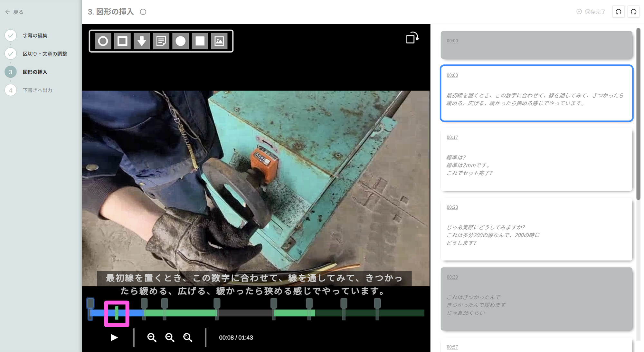Screen dimensions: 644x352
Task: Go back with 戻る link
Action: [x=14, y=12]
